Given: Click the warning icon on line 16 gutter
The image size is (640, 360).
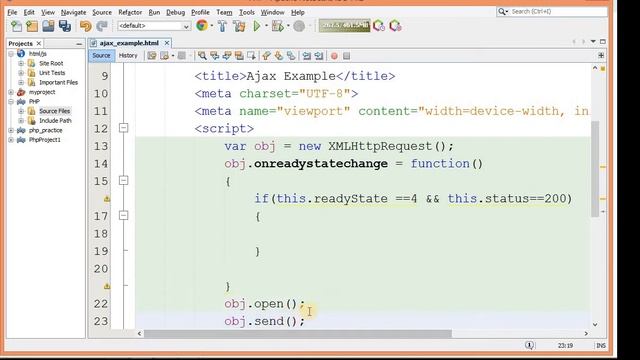Looking at the screenshot, I should pos(107,199).
